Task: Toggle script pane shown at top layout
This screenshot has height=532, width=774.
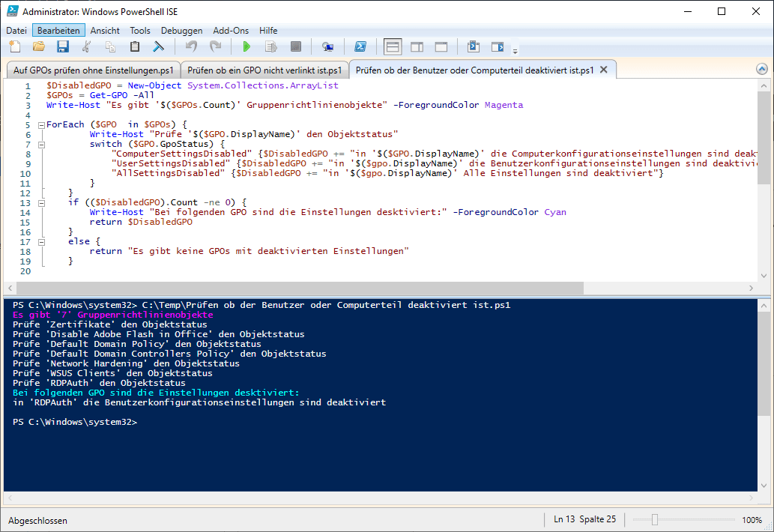Action: (x=393, y=47)
